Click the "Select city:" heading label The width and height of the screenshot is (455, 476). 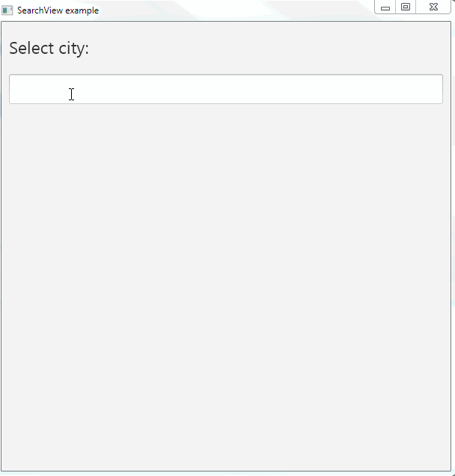pos(49,48)
